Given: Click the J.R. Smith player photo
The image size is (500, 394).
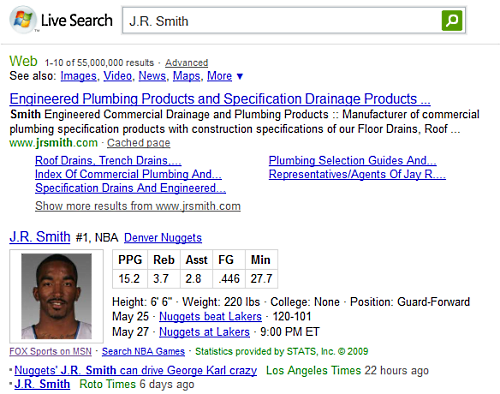Looking at the screenshot, I should (x=56, y=296).
